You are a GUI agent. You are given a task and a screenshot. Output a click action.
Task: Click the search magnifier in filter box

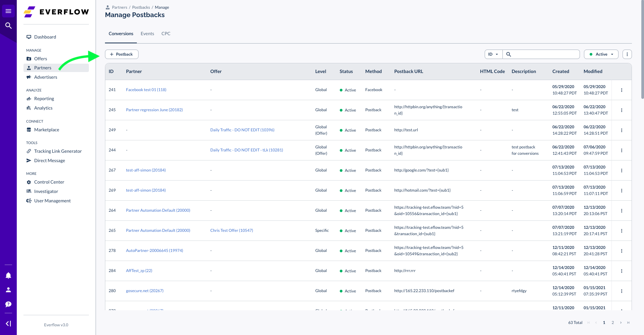coord(508,54)
